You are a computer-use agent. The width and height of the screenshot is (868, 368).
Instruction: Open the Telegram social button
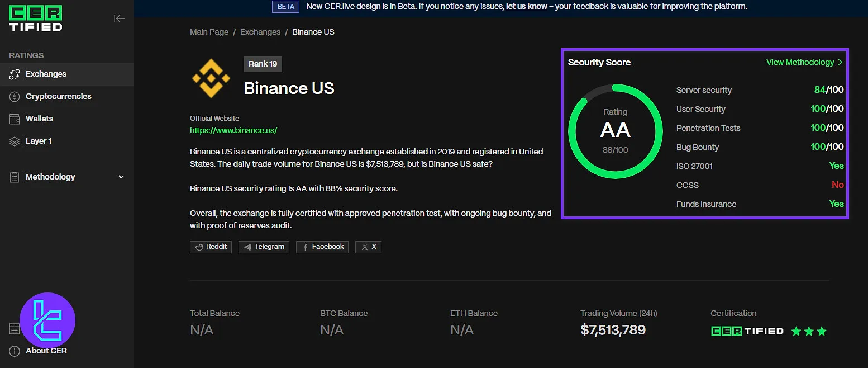tap(264, 247)
